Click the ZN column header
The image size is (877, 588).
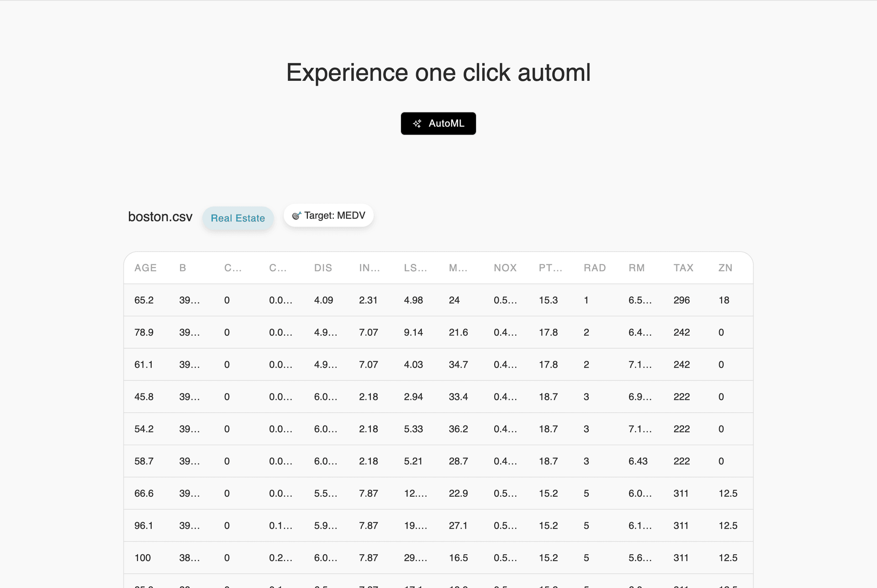[x=725, y=268]
